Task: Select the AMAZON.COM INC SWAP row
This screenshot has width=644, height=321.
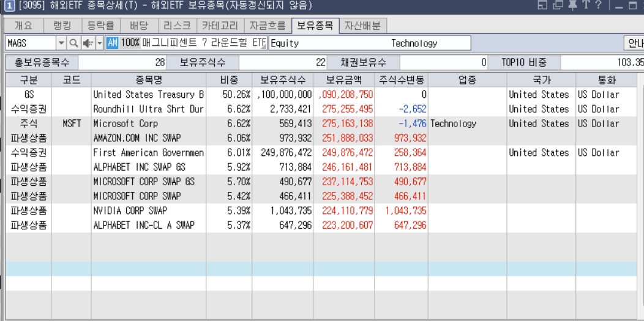Action: (321, 138)
